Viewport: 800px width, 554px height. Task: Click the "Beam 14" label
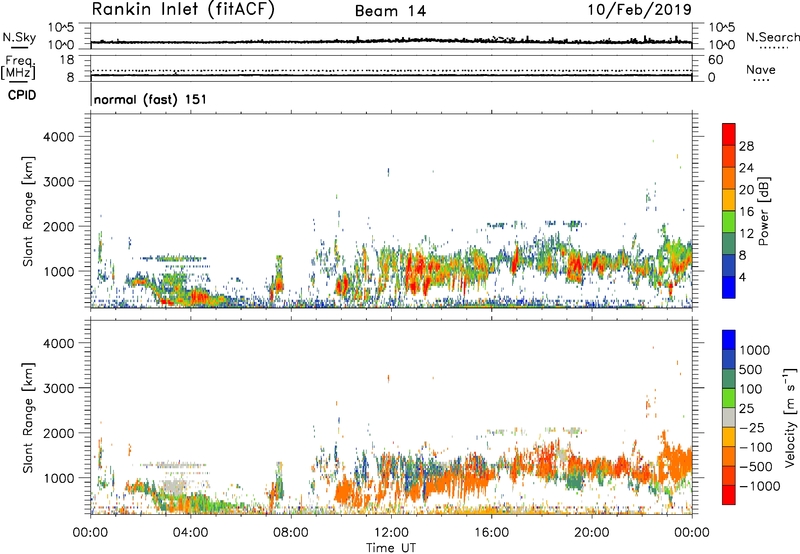390,11
